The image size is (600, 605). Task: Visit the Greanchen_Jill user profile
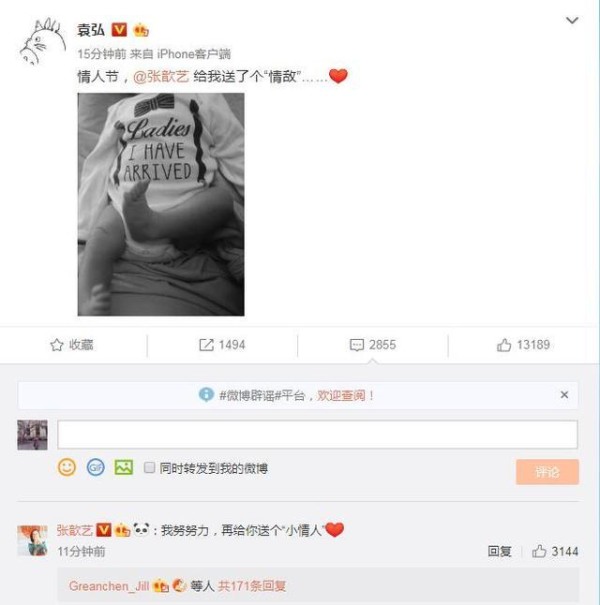(109, 586)
